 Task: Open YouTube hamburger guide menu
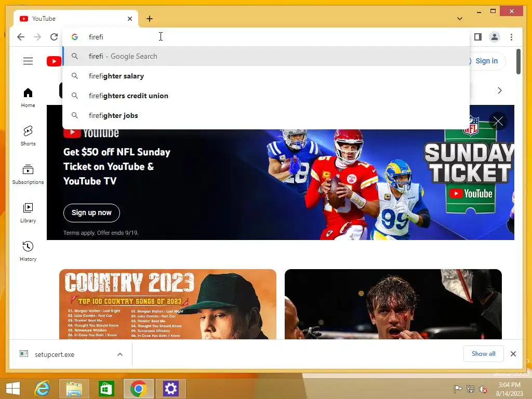28,61
